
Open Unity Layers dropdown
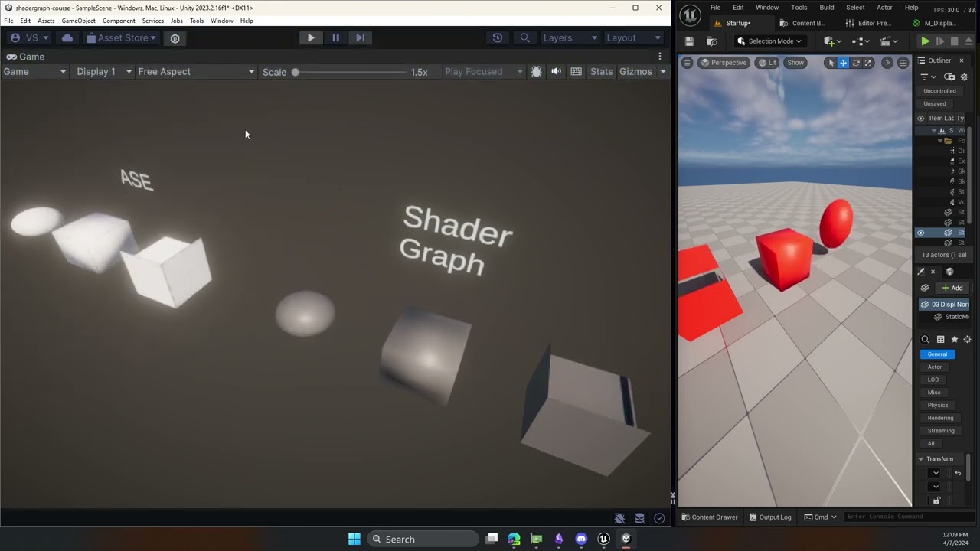(570, 37)
